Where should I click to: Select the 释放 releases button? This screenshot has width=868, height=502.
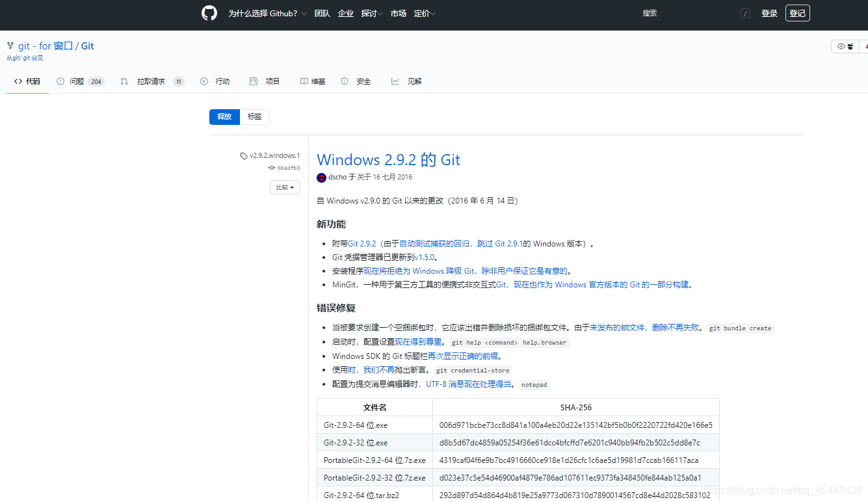point(224,117)
